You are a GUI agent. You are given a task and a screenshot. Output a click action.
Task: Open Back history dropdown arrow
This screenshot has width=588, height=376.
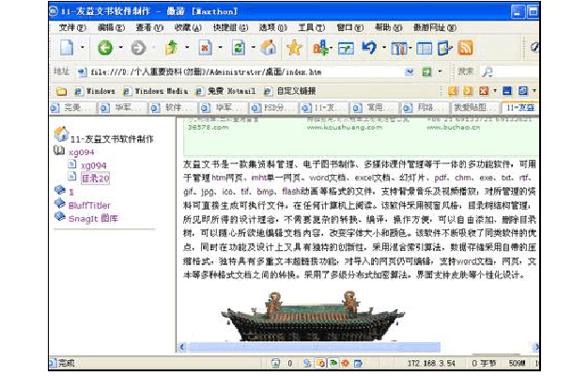[121, 48]
